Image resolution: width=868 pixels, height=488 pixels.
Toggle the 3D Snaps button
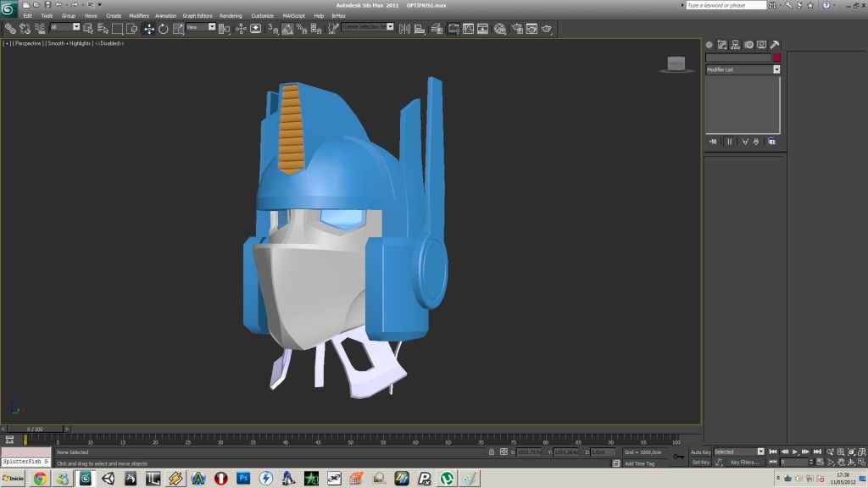click(273, 29)
